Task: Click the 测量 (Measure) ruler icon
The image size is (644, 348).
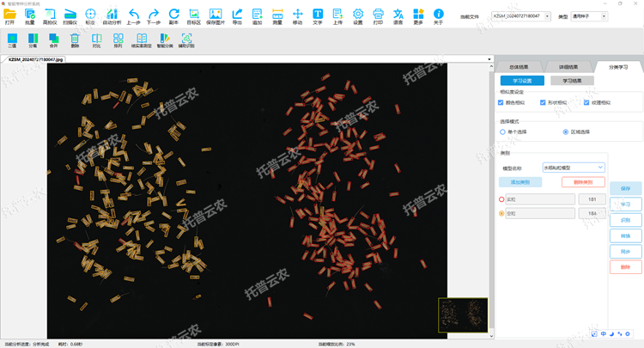Action: pos(277,15)
